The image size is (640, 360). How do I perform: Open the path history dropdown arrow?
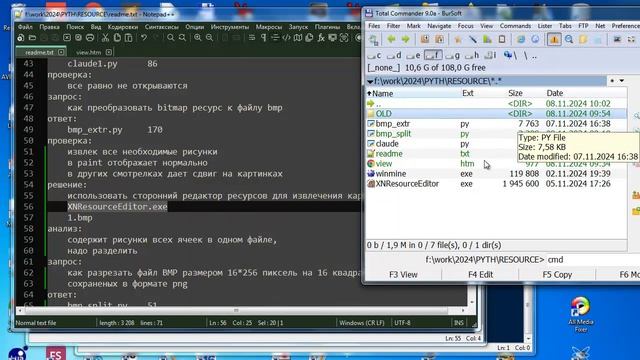[x=622, y=81]
